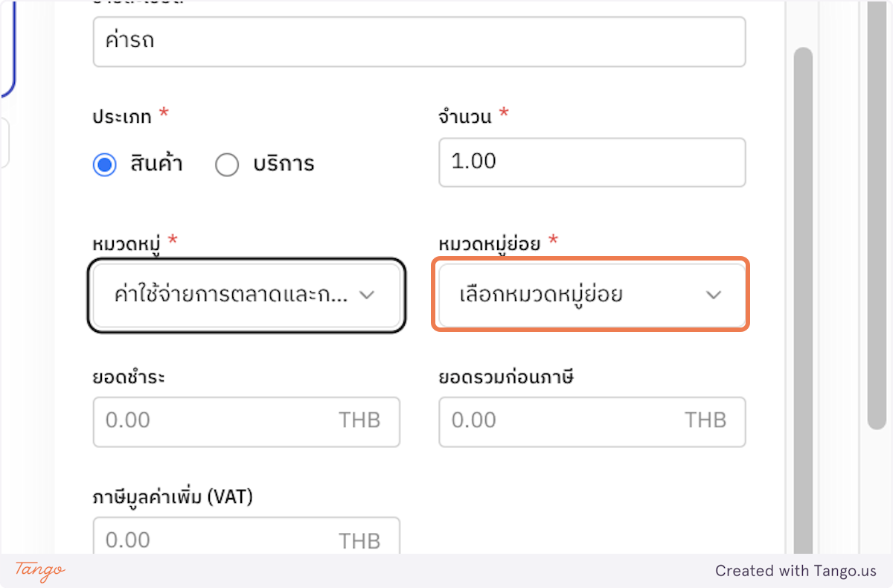
Task: Click the THB label in the ยอดชำระ field
Action: pos(359,420)
